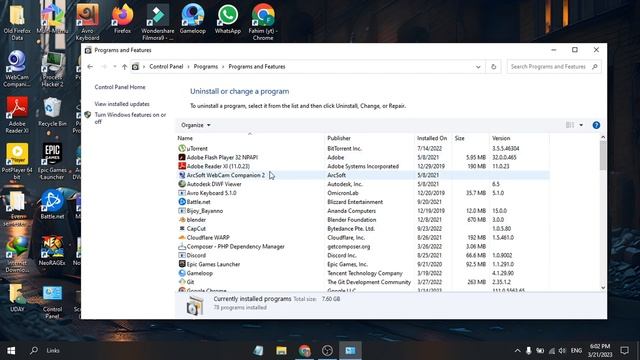Select Composer - PHP Dependency Manager entry
Image resolution: width=640 pixels, height=360 pixels.
(x=363, y=247)
